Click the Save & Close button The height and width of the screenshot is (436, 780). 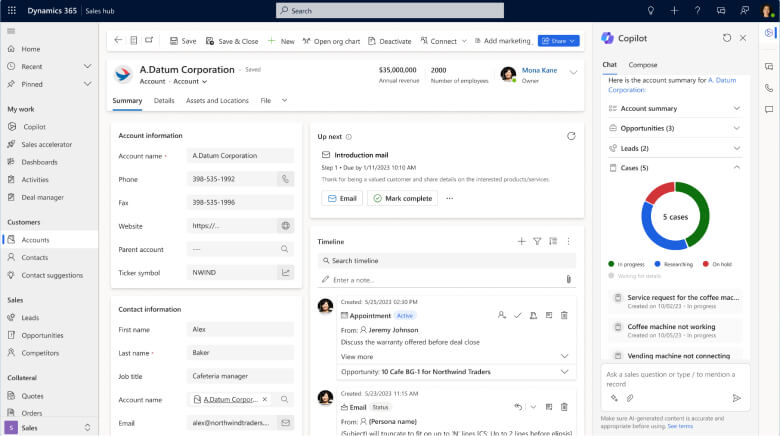coord(232,41)
